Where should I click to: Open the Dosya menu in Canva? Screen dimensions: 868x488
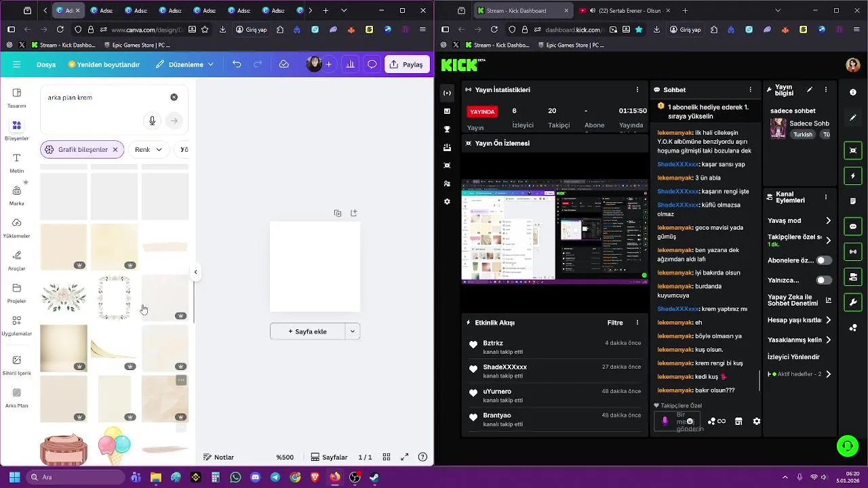46,64
